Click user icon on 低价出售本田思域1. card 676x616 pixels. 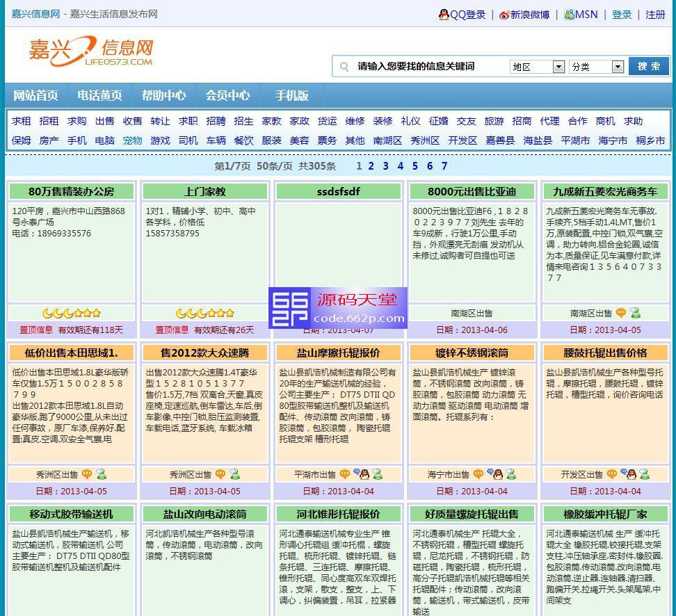[x=102, y=474]
